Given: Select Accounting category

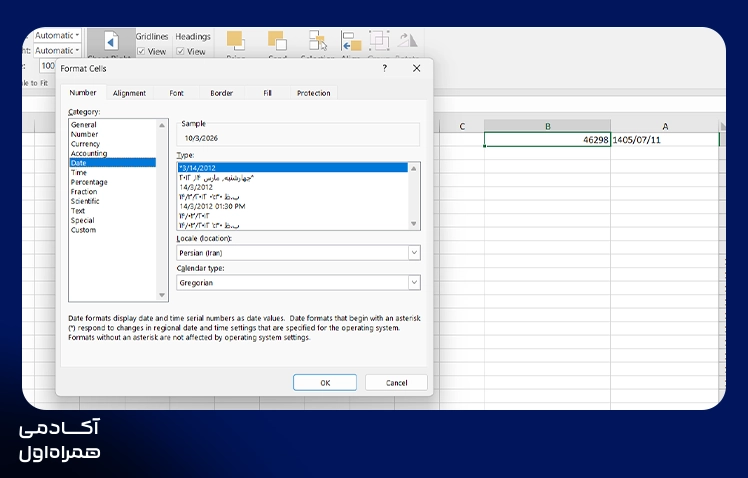Looking at the screenshot, I should tap(113, 153).
